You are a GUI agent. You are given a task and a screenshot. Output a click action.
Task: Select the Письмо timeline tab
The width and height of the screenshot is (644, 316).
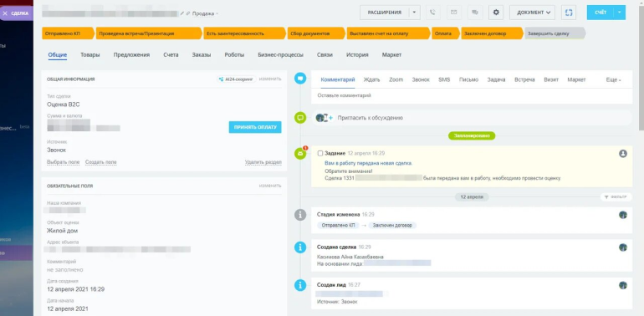[x=468, y=79]
